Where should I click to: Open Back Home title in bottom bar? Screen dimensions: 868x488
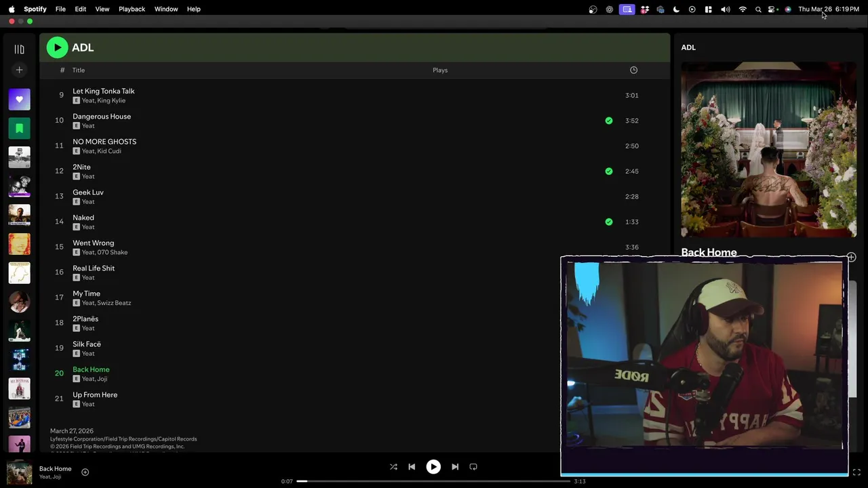[x=55, y=468]
